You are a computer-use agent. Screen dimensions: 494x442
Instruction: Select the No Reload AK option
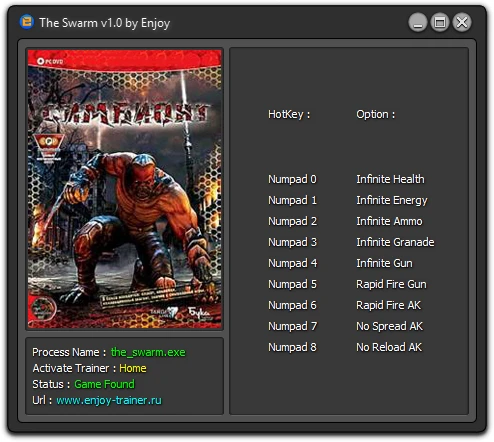click(x=389, y=347)
